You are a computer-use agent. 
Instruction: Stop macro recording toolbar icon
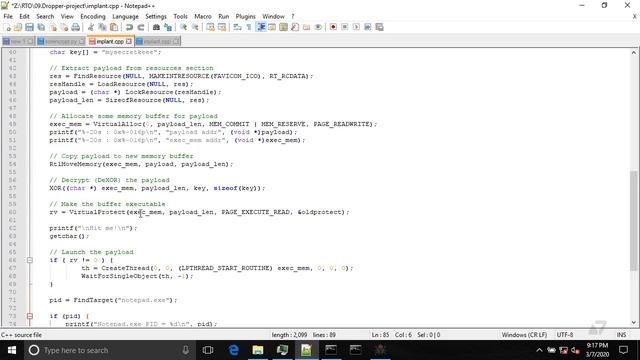coord(345,27)
